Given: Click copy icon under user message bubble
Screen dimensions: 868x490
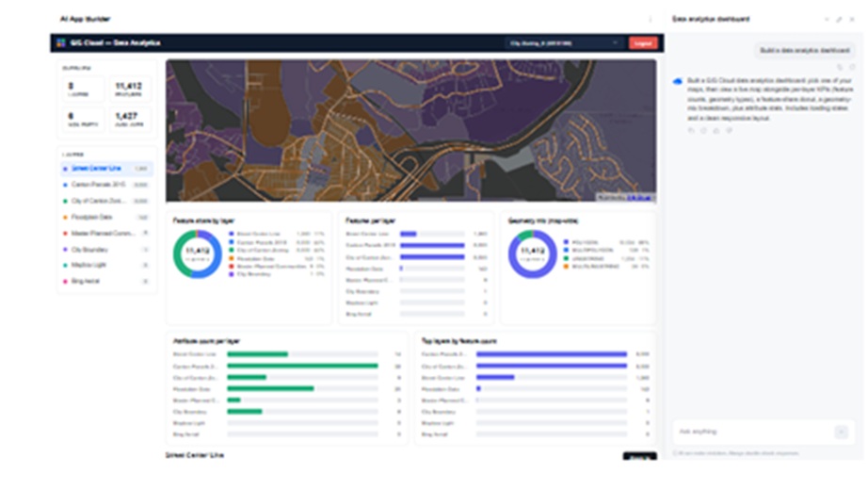Looking at the screenshot, I should (x=840, y=67).
